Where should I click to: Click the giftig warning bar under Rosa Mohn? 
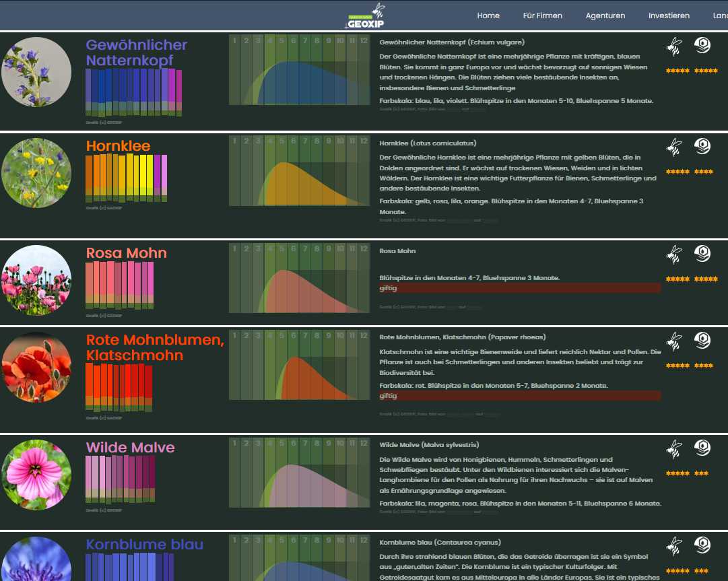pos(519,288)
